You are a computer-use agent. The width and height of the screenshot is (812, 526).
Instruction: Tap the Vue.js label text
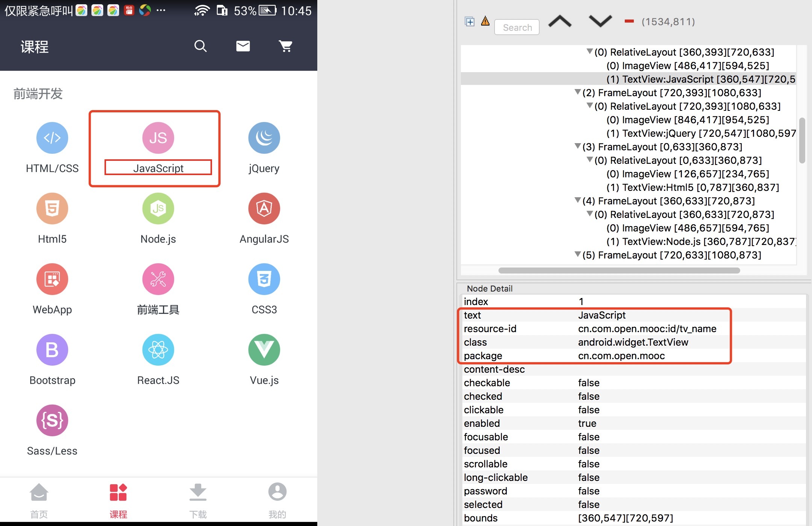(x=264, y=380)
